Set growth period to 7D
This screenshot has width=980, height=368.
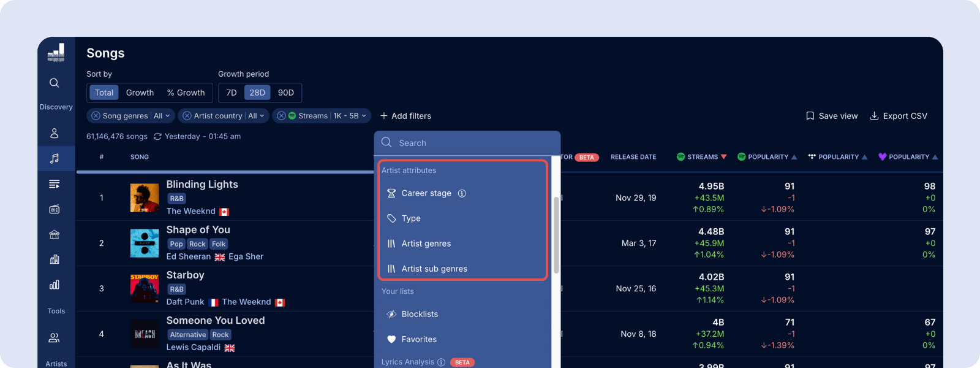[232, 93]
